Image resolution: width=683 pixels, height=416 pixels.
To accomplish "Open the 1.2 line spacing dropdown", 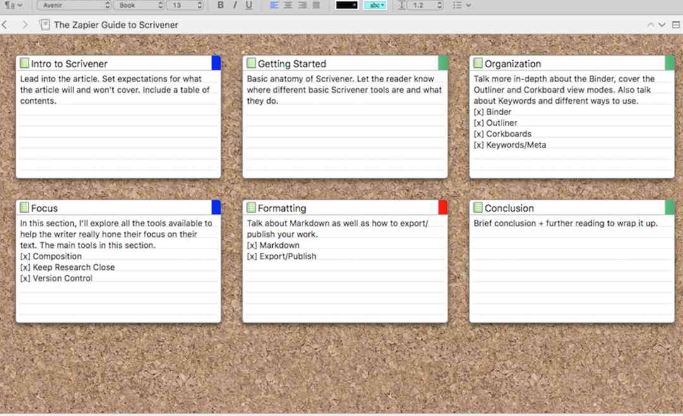I will tap(426, 5).
